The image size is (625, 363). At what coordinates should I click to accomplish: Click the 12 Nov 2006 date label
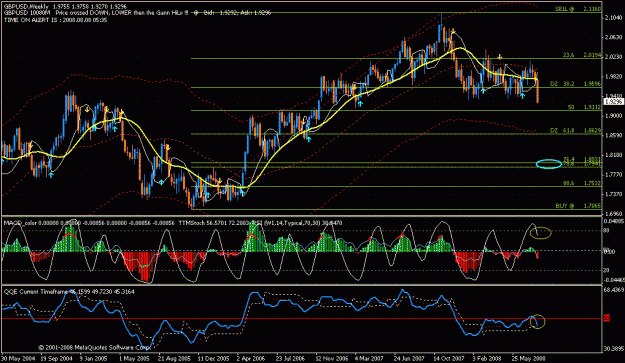332,358
